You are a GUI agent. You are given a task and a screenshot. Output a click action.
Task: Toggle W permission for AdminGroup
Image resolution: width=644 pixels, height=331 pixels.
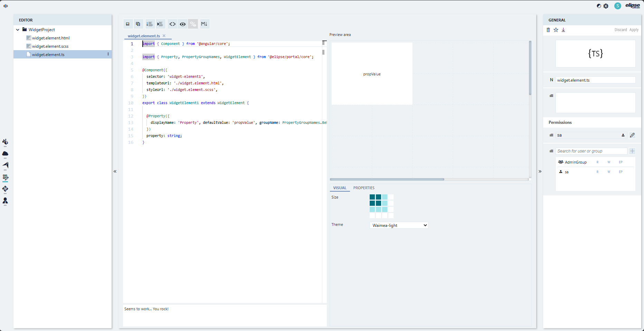pos(609,162)
